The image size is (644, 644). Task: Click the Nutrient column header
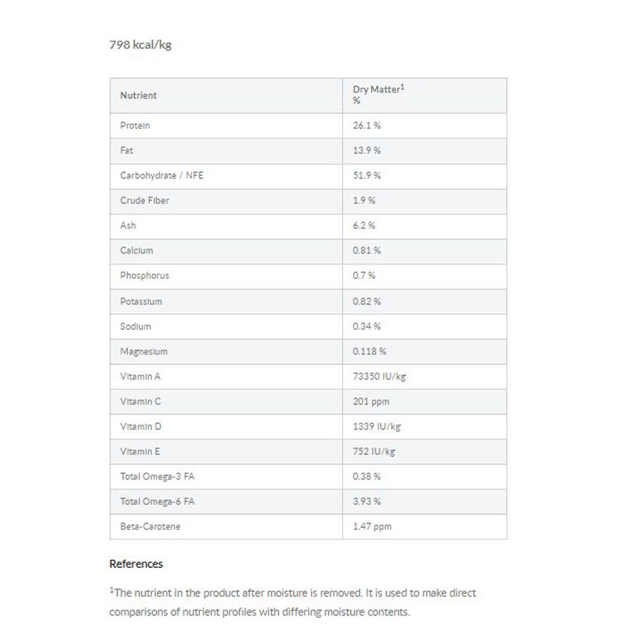pyautogui.click(x=138, y=95)
